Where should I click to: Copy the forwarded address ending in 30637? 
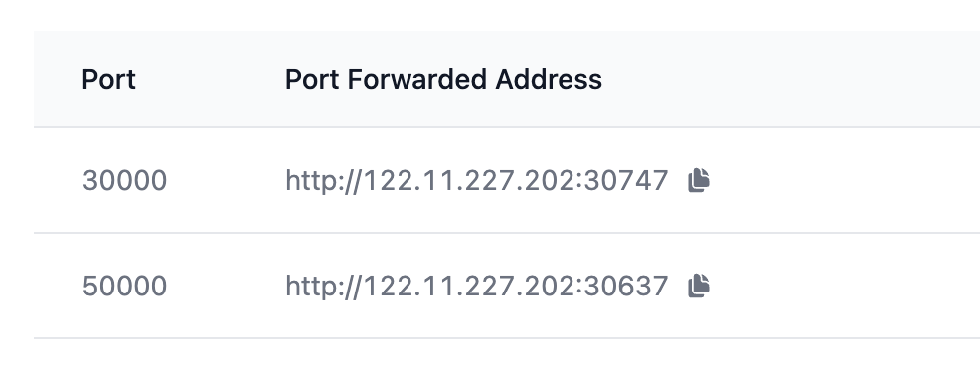(699, 287)
